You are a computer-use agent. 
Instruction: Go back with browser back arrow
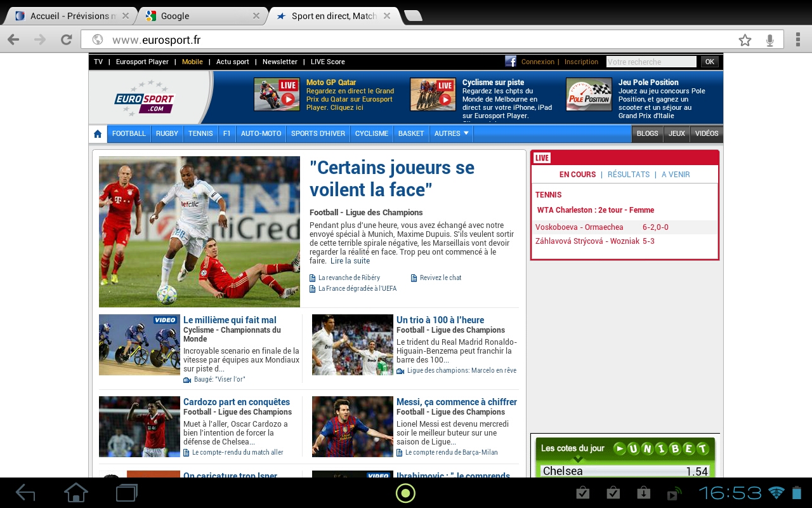click(x=13, y=40)
